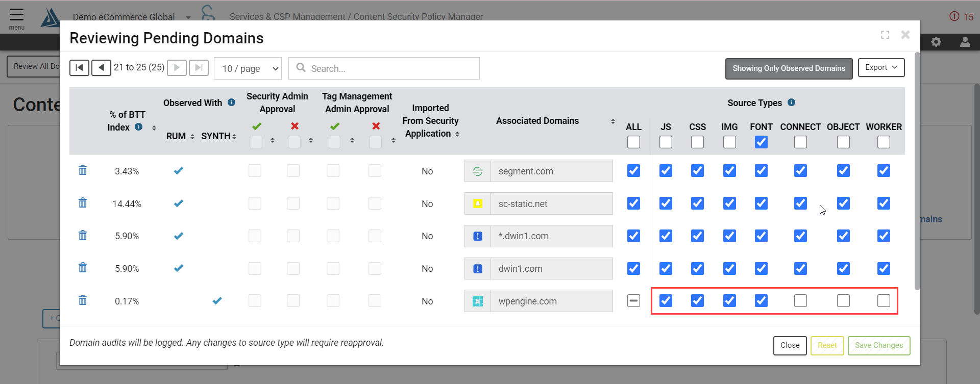Sort by Security Admin approved column
The width and height of the screenshot is (980, 384).
tap(273, 140)
